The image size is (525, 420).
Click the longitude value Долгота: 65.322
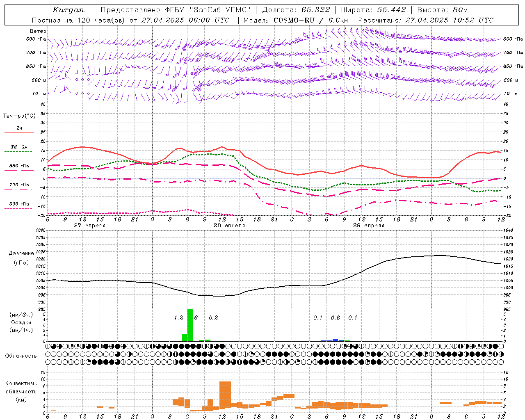(x=295, y=10)
